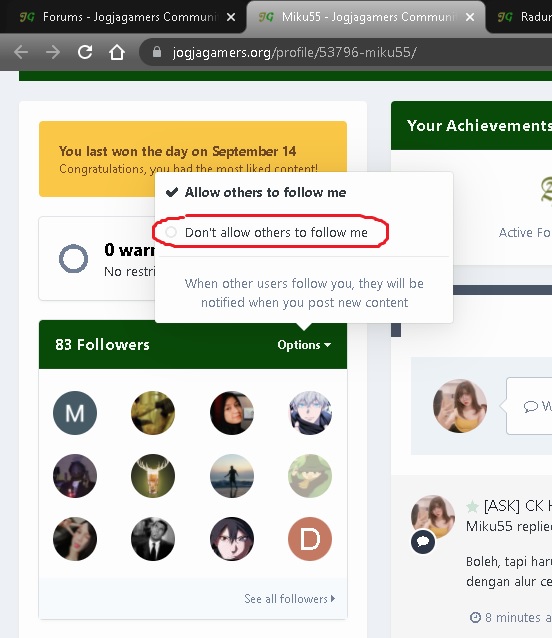Click the You last won the day banner
The width and height of the screenshot is (552, 638).
193,159
